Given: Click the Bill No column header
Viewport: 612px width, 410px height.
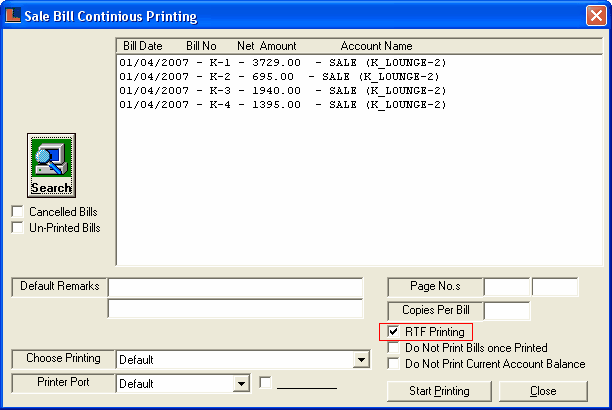Looking at the screenshot, I should pyautogui.click(x=201, y=46).
